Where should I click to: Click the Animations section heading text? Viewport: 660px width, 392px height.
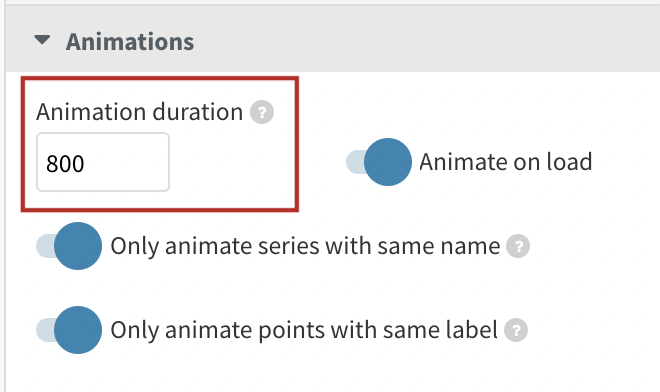130,42
